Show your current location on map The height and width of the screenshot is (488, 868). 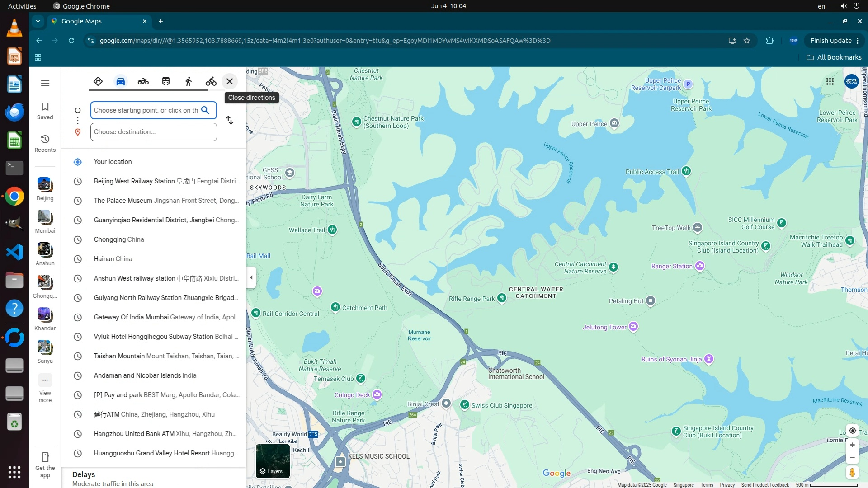pos(852,431)
